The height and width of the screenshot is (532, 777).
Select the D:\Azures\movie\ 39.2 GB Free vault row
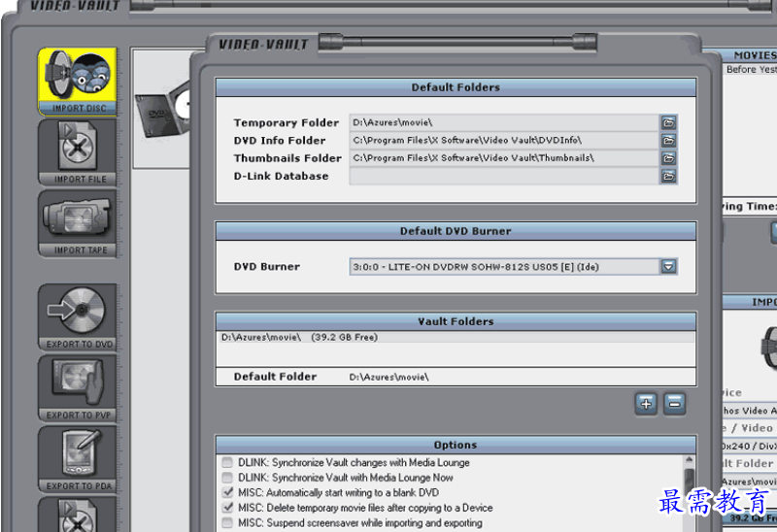[456, 337]
